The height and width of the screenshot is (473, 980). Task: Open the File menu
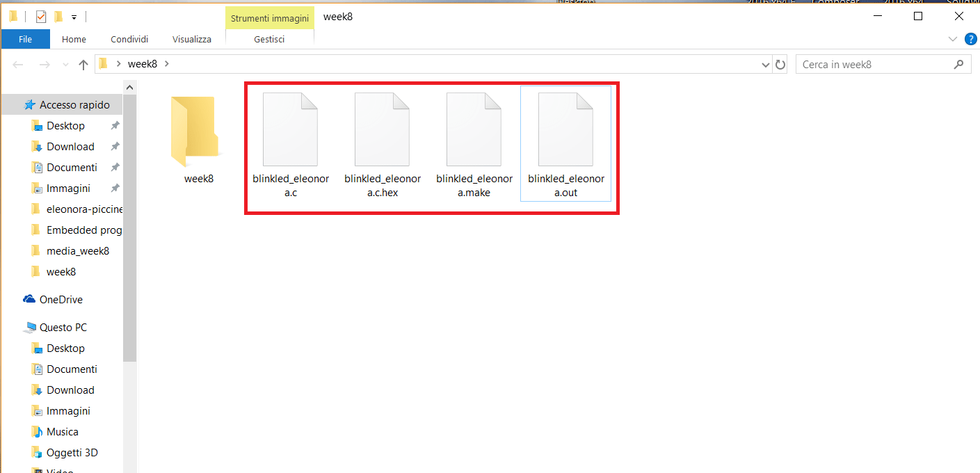tap(26, 39)
